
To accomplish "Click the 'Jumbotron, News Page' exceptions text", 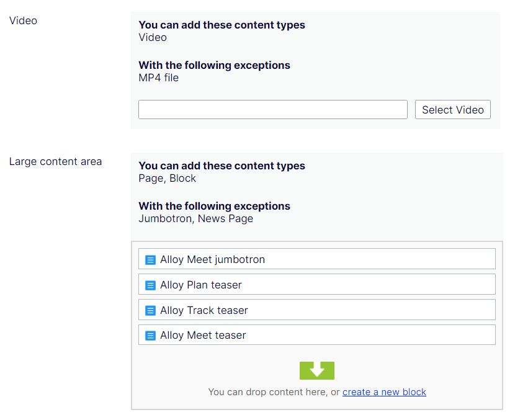I will click(195, 218).
